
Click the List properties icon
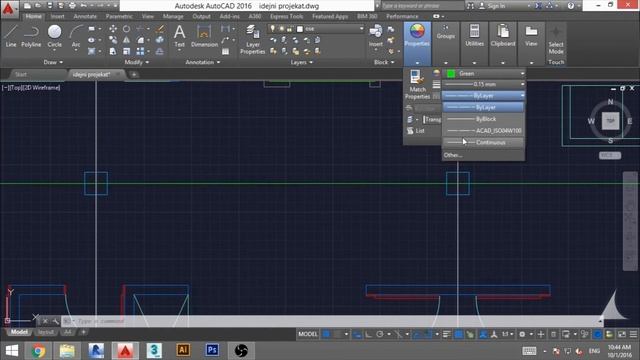click(416, 131)
